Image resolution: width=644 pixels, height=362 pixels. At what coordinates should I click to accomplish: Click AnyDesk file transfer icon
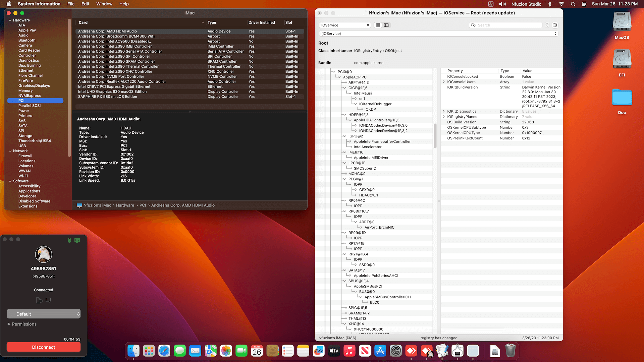coord(39,300)
